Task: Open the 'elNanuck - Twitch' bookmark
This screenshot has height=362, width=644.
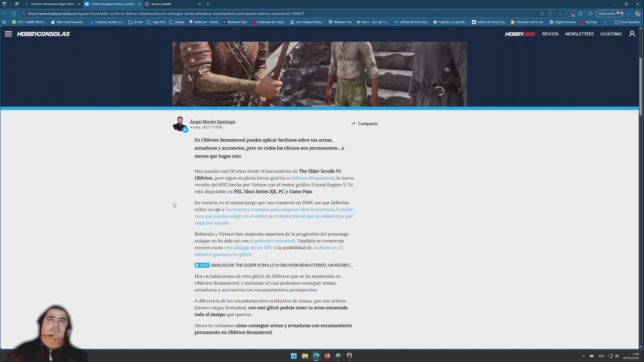Action: pyautogui.click(x=204, y=22)
